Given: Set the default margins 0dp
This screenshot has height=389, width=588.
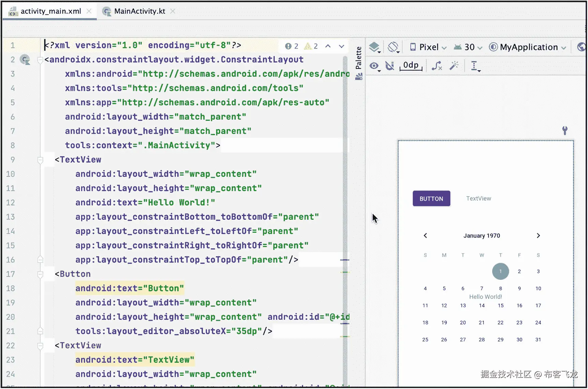Looking at the screenshot, I should coord(411,66).
